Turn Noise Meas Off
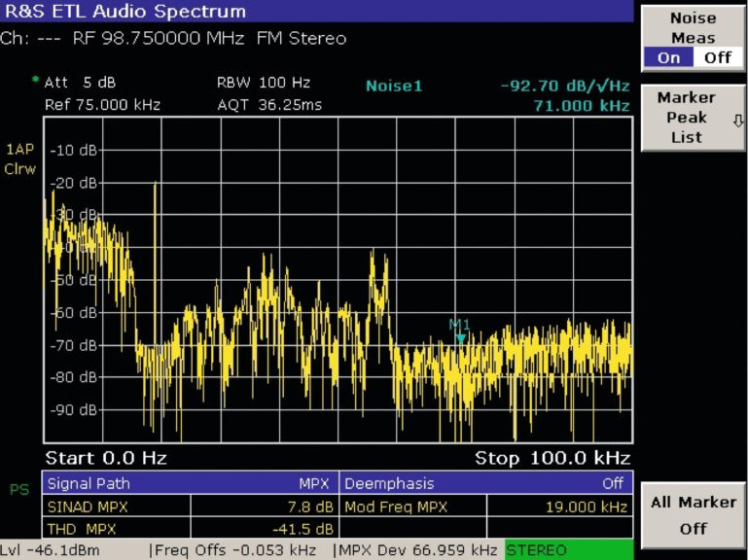Screen dimensions: 748x560 [x=717, y=57]
